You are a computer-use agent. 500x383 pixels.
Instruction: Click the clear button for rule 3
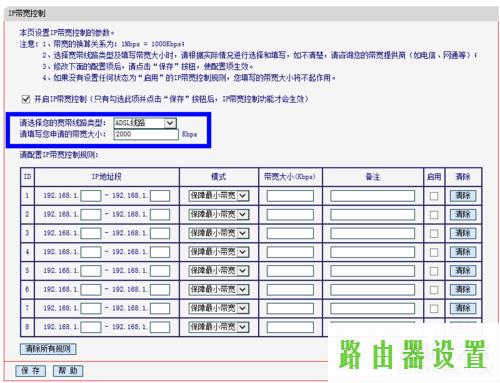[x=463, y=233]
